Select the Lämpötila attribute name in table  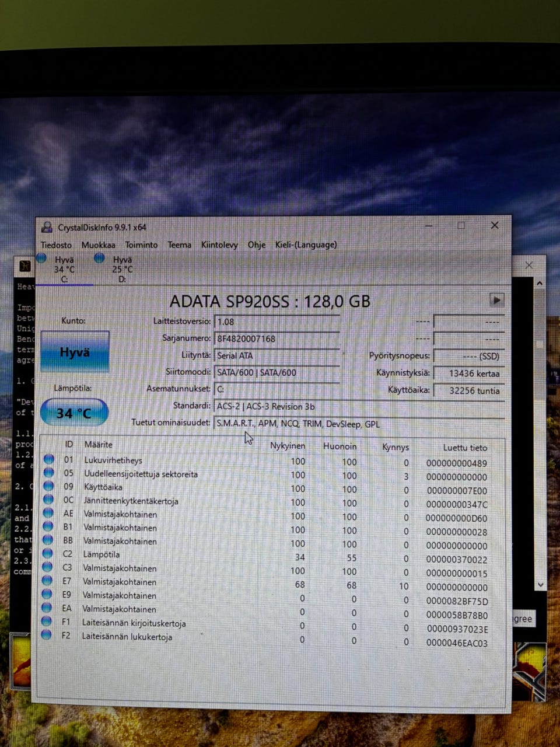point(101,554)
